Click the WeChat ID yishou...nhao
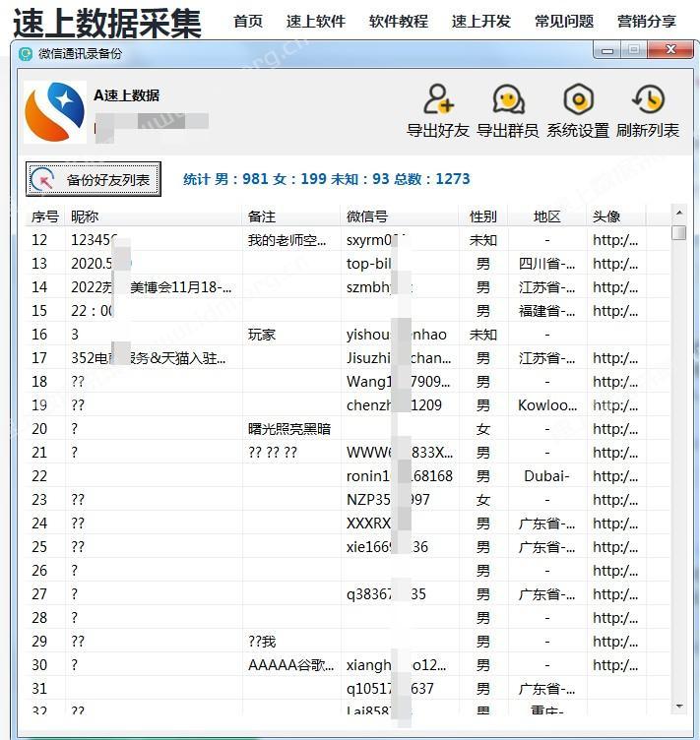Image resolution: width=700 pixels, height=740 pixels. point(396,335)
